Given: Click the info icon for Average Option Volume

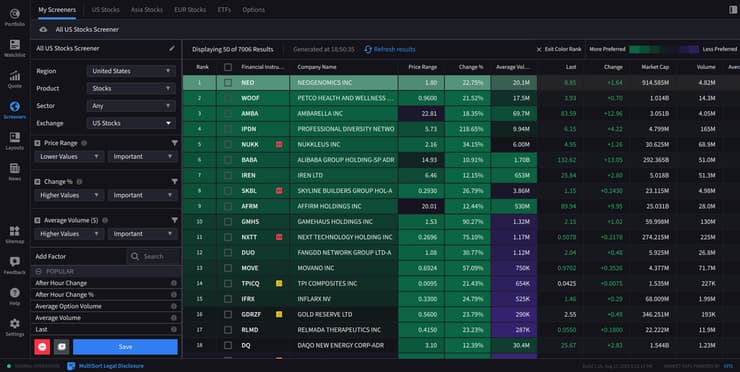Looking at the screenshot, I should [174, 306].
